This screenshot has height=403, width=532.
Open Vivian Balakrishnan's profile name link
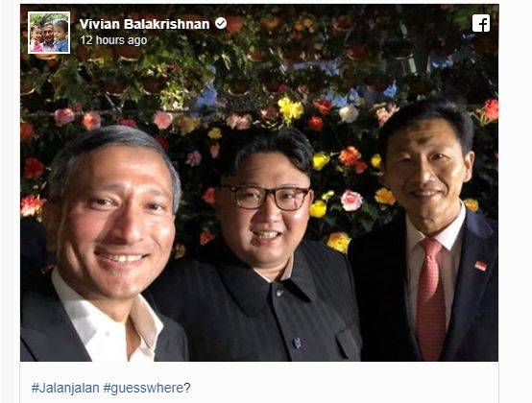[145, 24]
